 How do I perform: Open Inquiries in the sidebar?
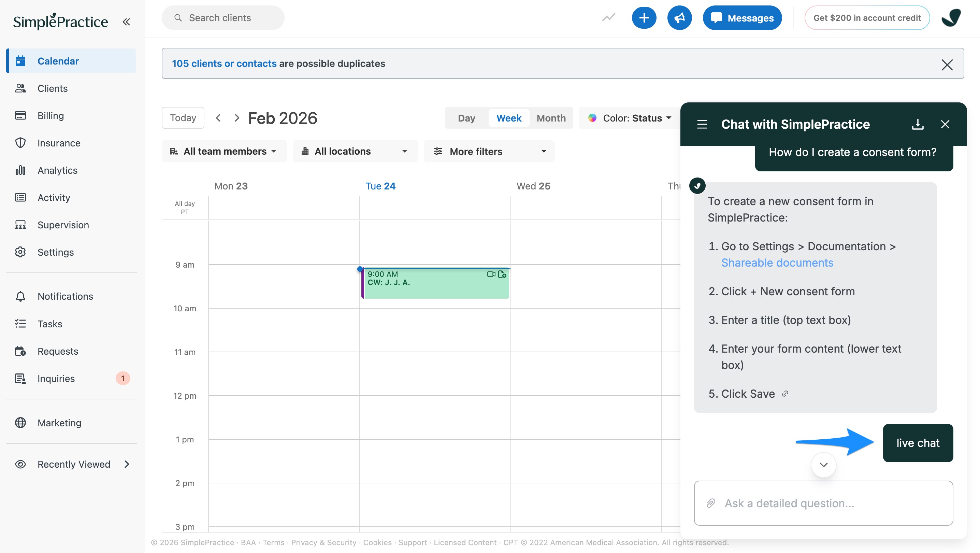71,378
